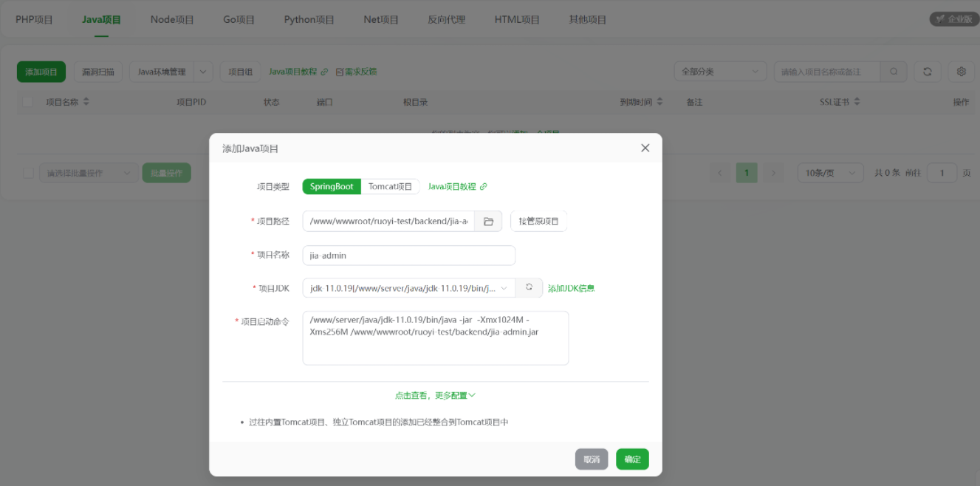Click the project name input field
The height and width of the screenshot is (486, 980).
point(408,256)
